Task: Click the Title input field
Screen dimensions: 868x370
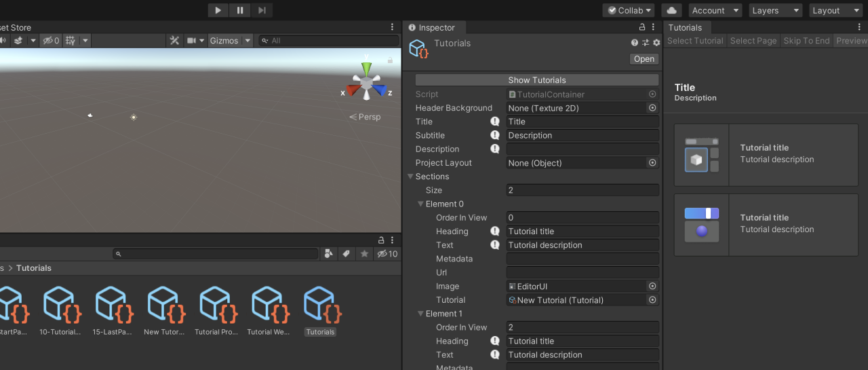Action: (582, 122)
